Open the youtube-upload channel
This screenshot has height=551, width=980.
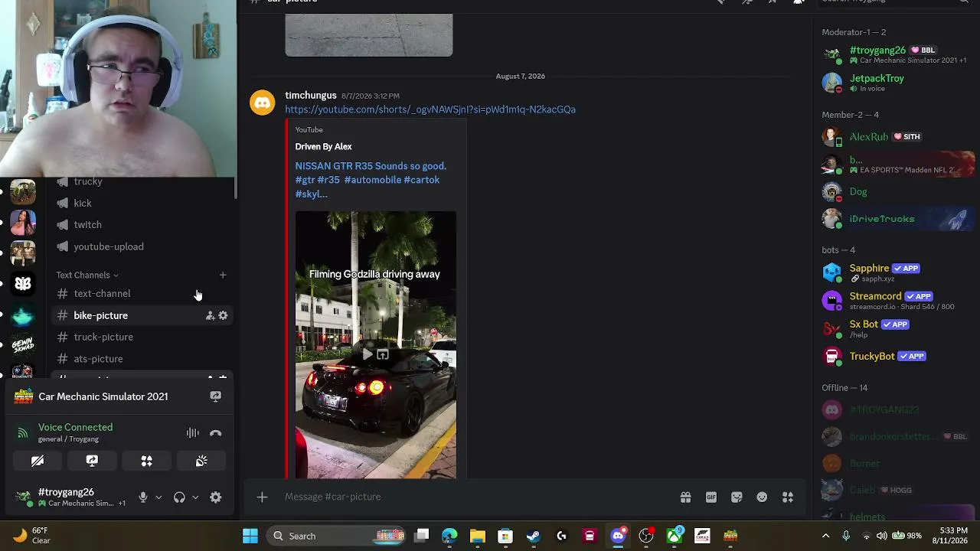108,246
